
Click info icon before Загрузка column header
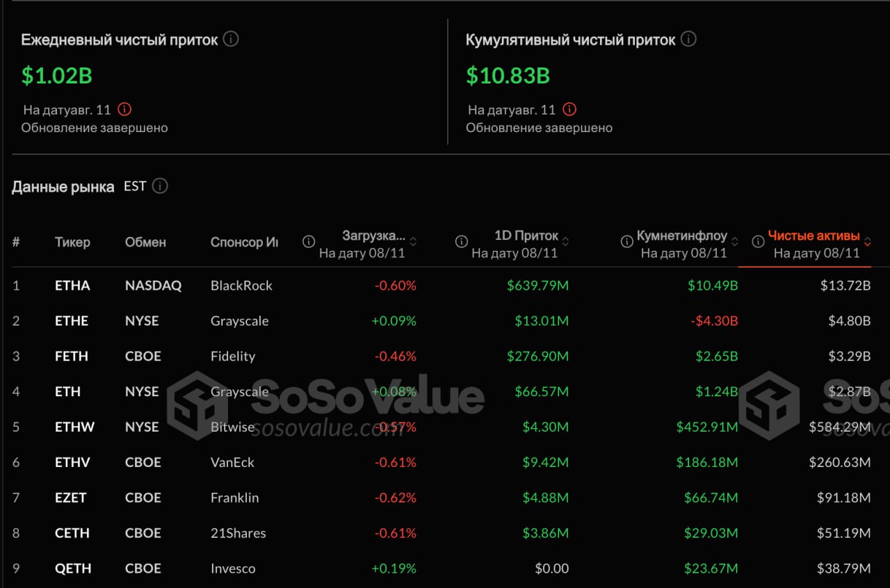tap(309, 241)
